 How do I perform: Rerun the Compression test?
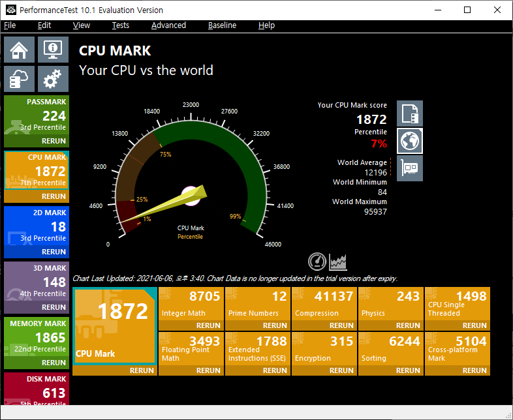[x=324, y=325]
